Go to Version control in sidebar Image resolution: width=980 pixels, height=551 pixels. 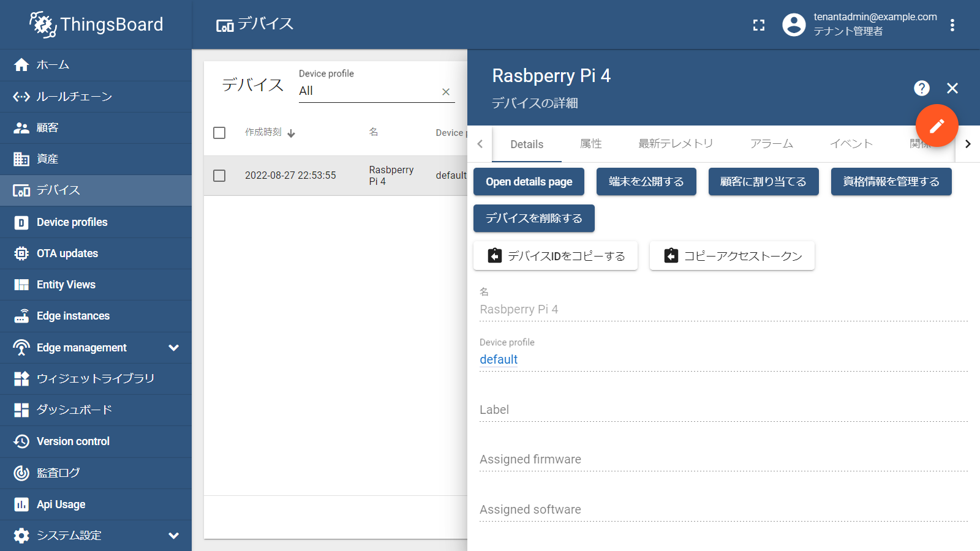coord(73,441)
